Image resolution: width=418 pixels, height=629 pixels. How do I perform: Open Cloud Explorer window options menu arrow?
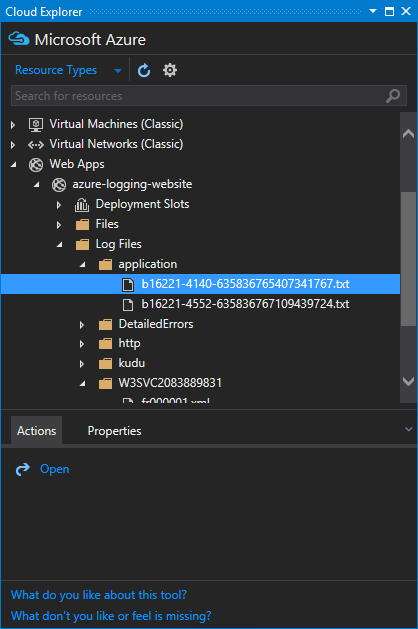pos(373,11)
